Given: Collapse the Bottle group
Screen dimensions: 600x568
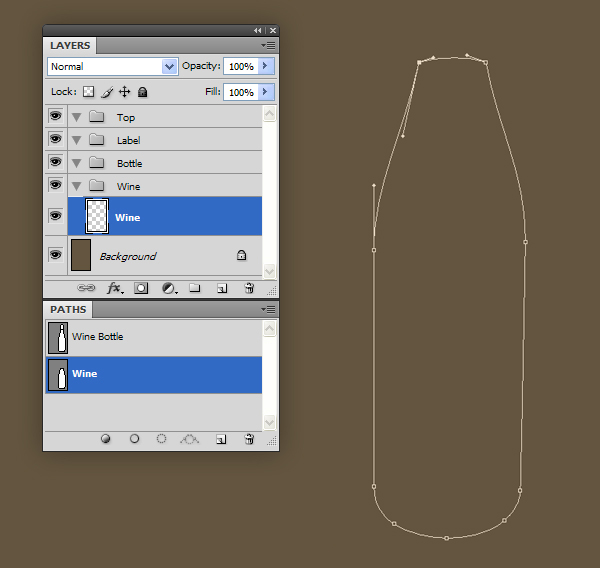Looking at the screenshot, I should click(77, 163).
